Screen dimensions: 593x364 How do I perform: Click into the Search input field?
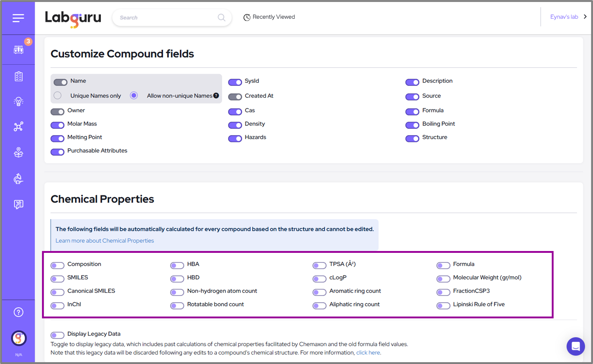click(166, 18)
